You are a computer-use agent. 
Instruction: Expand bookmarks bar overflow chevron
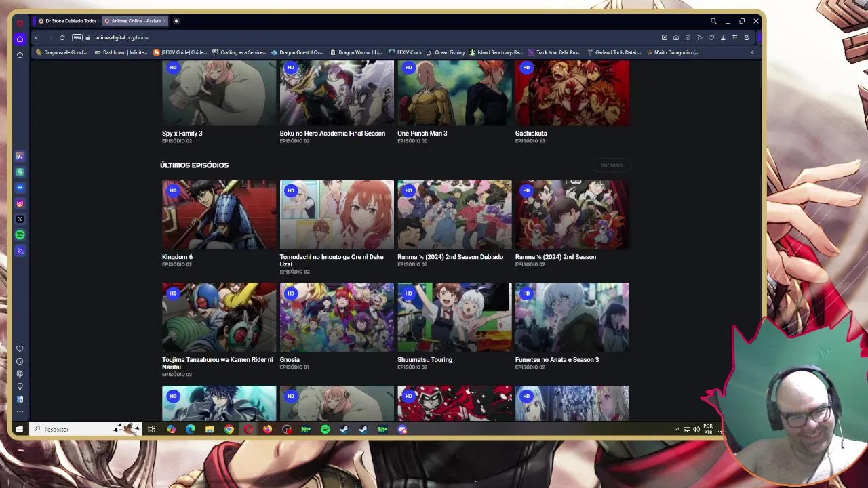coord(751,52)
